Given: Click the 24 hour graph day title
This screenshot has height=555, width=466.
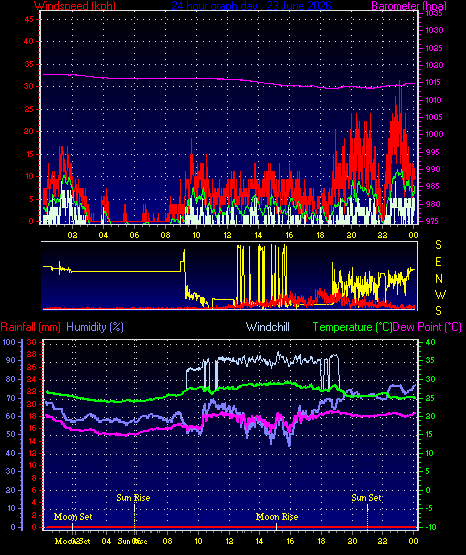Looking at the screenshot, I should 251,5.
